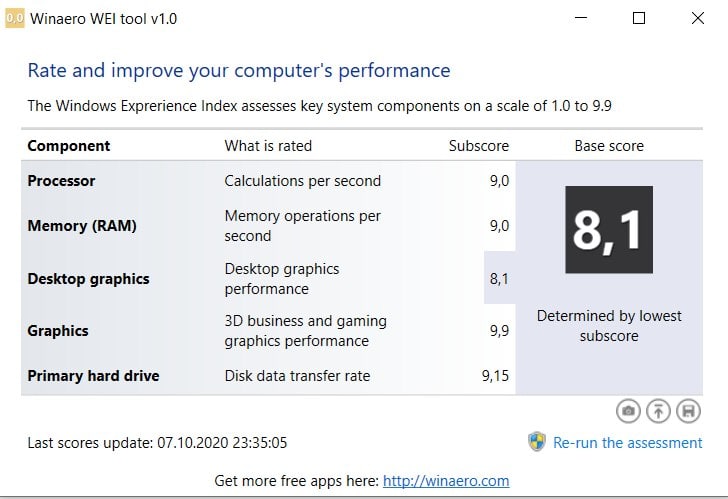Image resolution: width=728 pixels, height=499 pixels.
Task: Take a screenshot with the camera icon
Action: 628,411
